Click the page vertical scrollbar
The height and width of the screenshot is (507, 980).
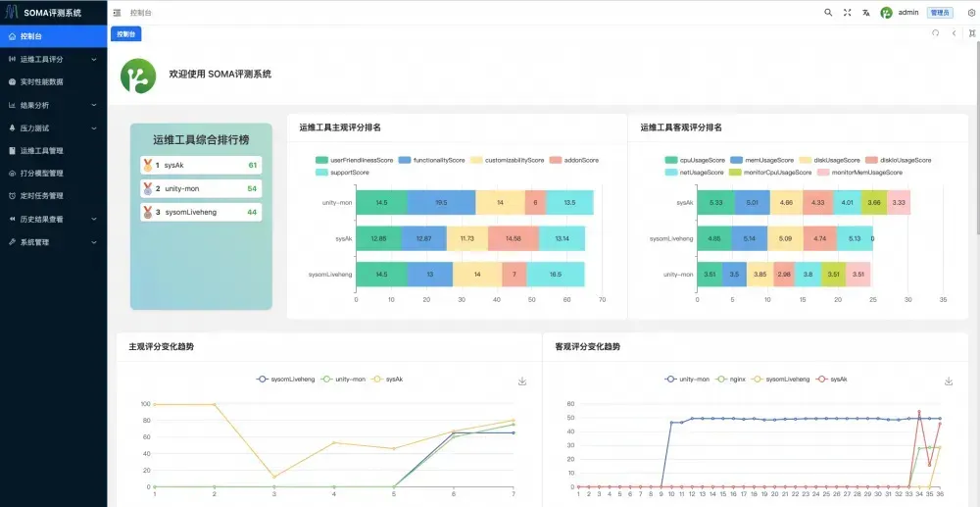tap(977, 137)
